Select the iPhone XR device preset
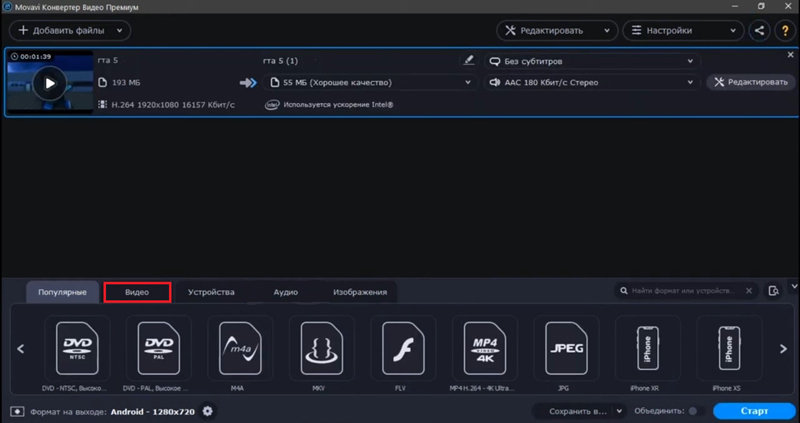Screen dimensions: 800x423 [x=647, y=348]
